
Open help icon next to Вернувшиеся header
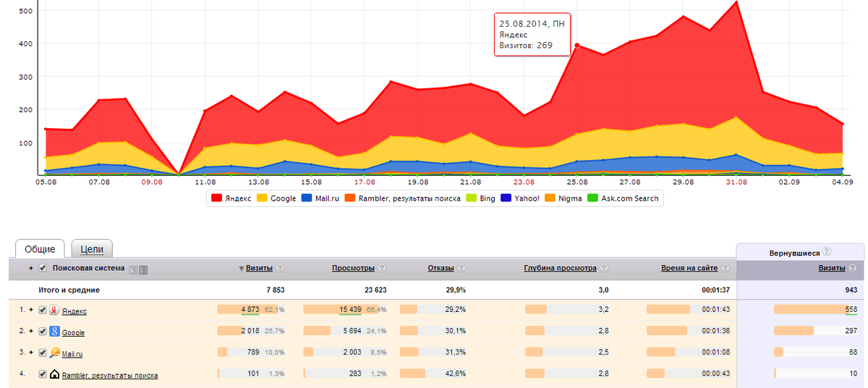click(826, 252)
